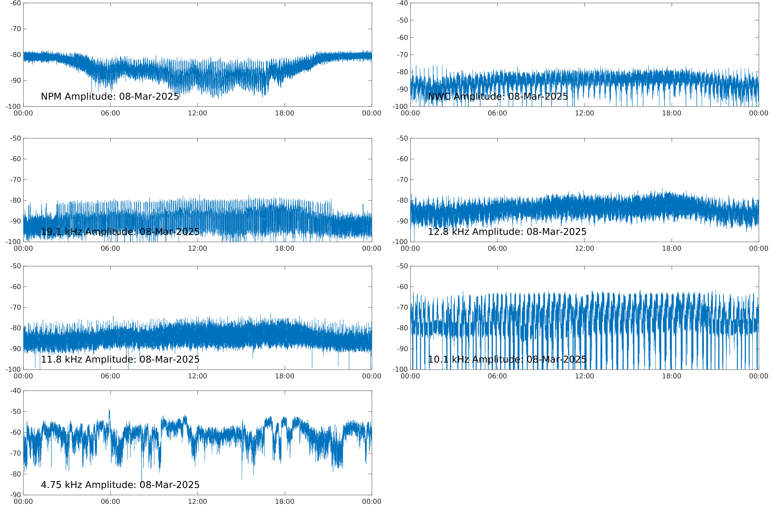
Task: Click the 06:00 tick under NWC plot
Action: [497, 113]
